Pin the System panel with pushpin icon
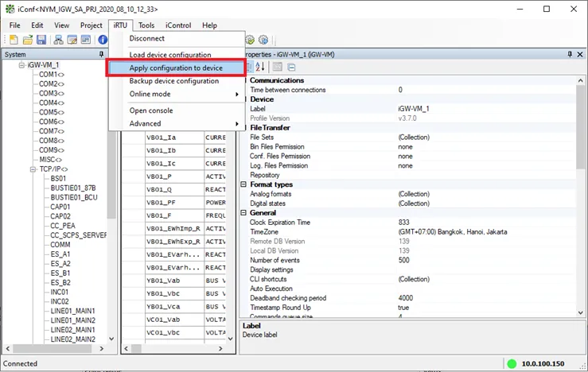This screenshot has width=588, height=372. click(101, 54)
